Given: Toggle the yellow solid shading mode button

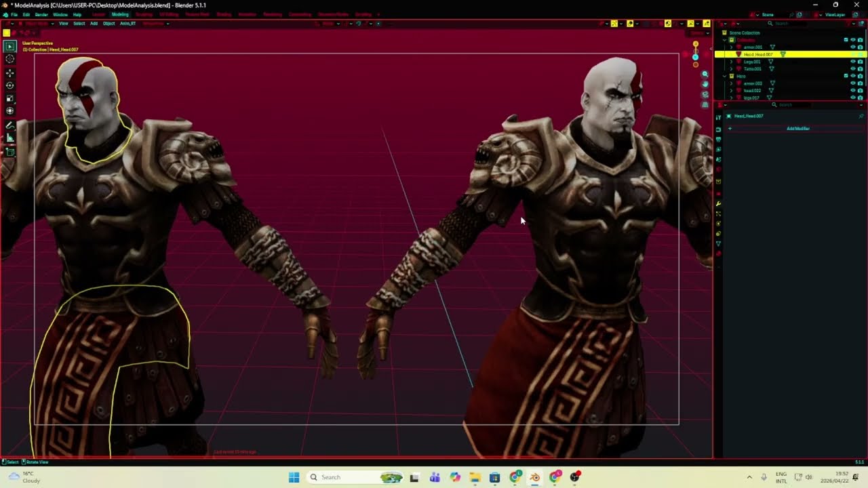Looking at the screenshot, I should (x=668, y=24).
